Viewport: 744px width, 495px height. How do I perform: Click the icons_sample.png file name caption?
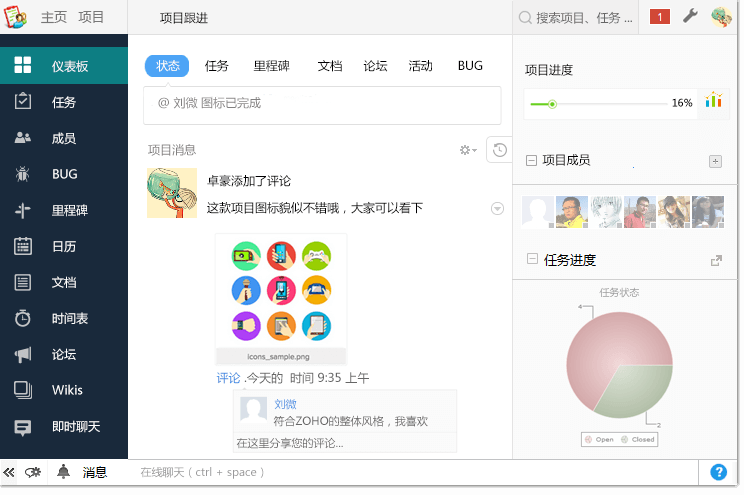coord(278,356)
